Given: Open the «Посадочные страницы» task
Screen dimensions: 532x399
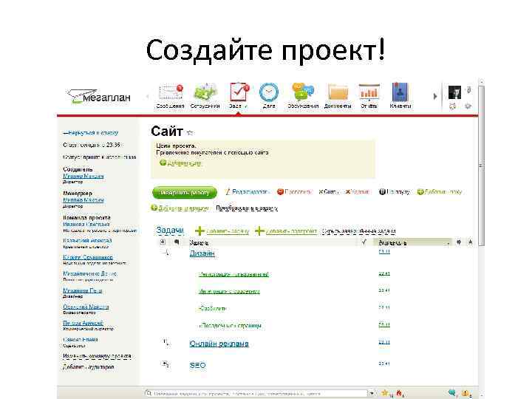Looking at the screenshot, I should 230,326.
